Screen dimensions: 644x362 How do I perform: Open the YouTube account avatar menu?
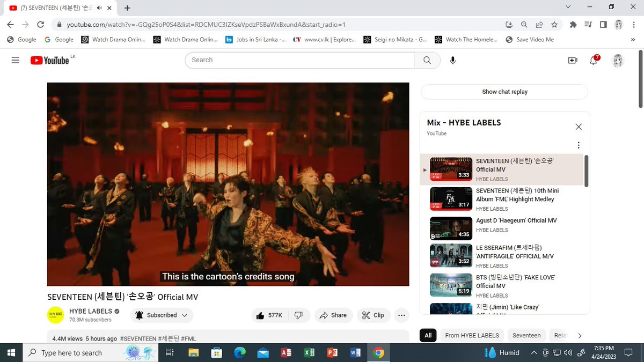pos(619,60)
